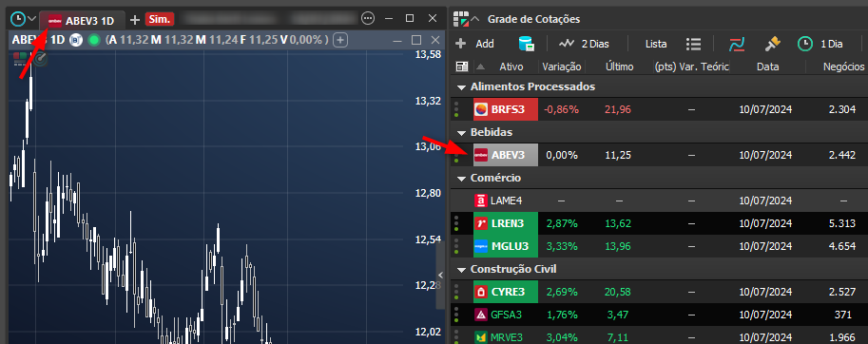Sort by the Último column header
This screenshot has width=868, height=344.
[619, 67]
